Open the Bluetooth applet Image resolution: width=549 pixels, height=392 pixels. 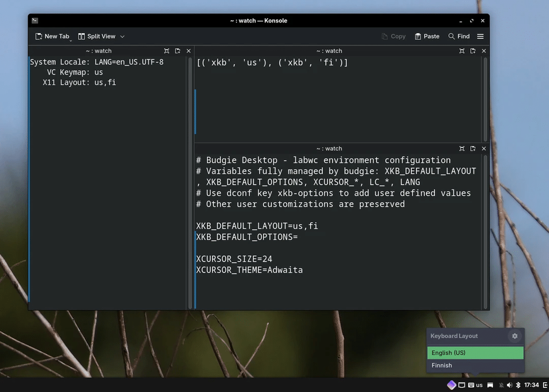pyautogui.click(x=518, y=385)
